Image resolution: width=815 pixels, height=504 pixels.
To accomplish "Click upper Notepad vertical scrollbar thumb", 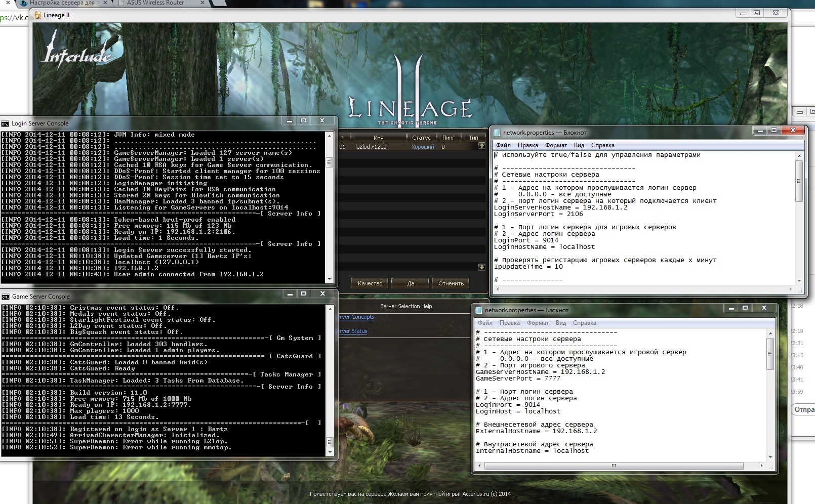I will pyautogui.click(x=799, y=181).
